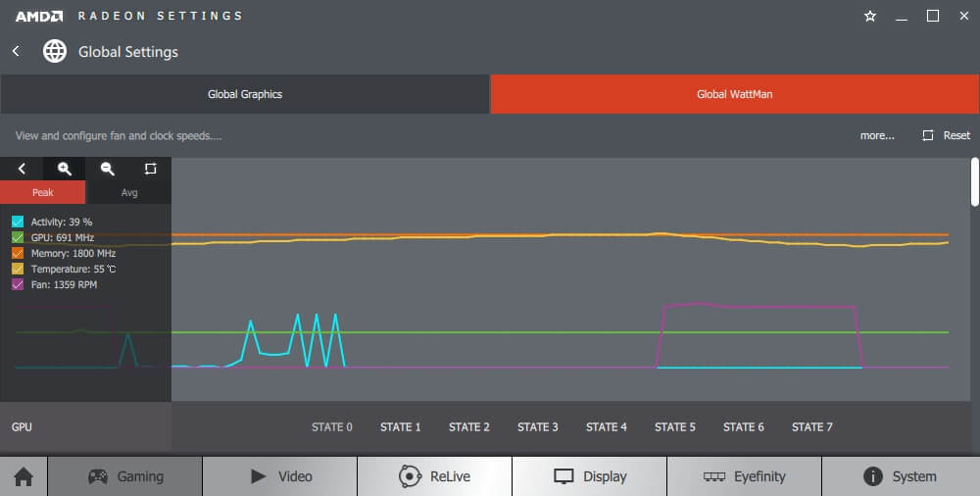Image resolution: width=980 pixels, height=496 pixels.
Task: Uncheck the Temperature graph checkbox
Action: 18,269
